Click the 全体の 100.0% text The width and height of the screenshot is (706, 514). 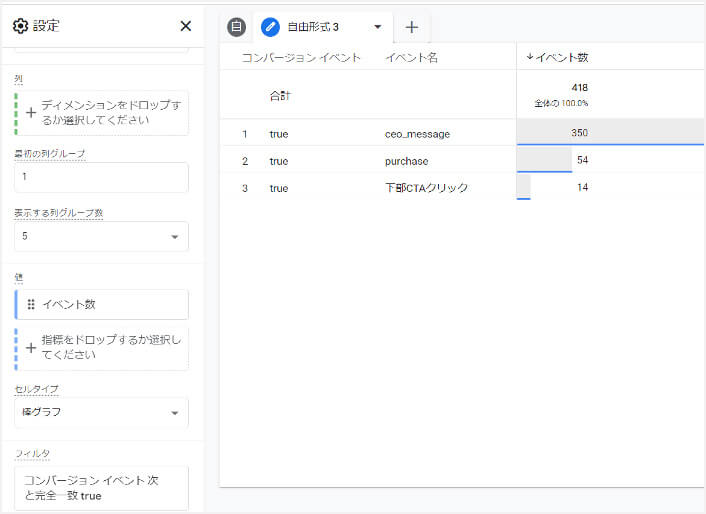click(x=561, y=104)
